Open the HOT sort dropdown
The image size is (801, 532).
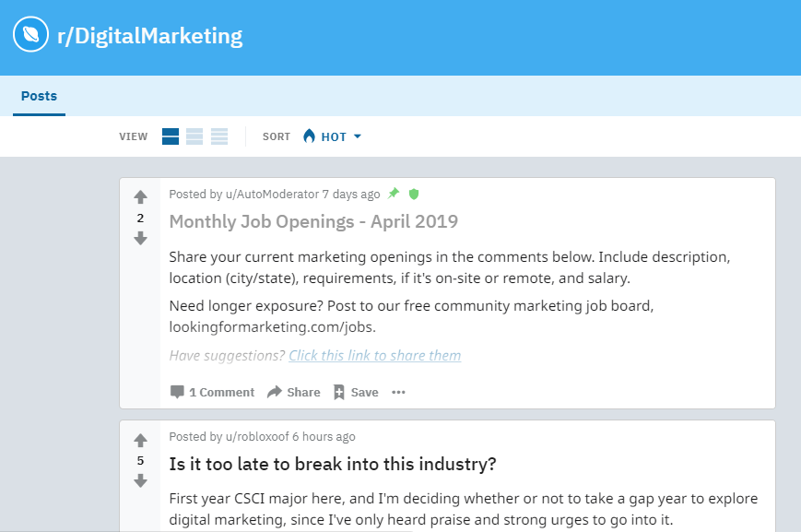pos(332,136)
